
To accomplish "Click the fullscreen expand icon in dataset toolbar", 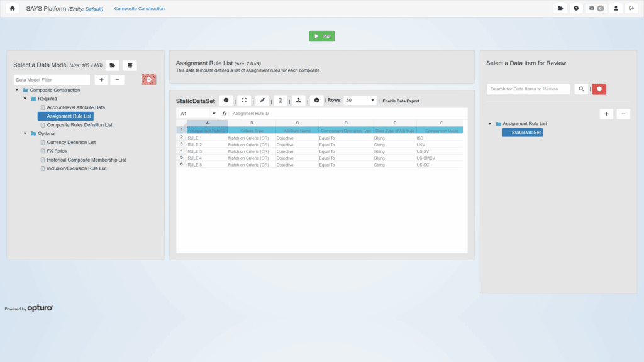I will tap(244, 100).
